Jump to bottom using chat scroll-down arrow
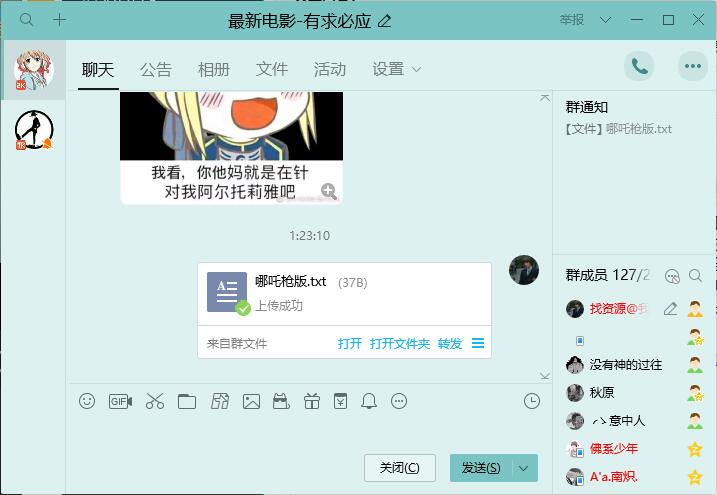 tap(545, 376)
